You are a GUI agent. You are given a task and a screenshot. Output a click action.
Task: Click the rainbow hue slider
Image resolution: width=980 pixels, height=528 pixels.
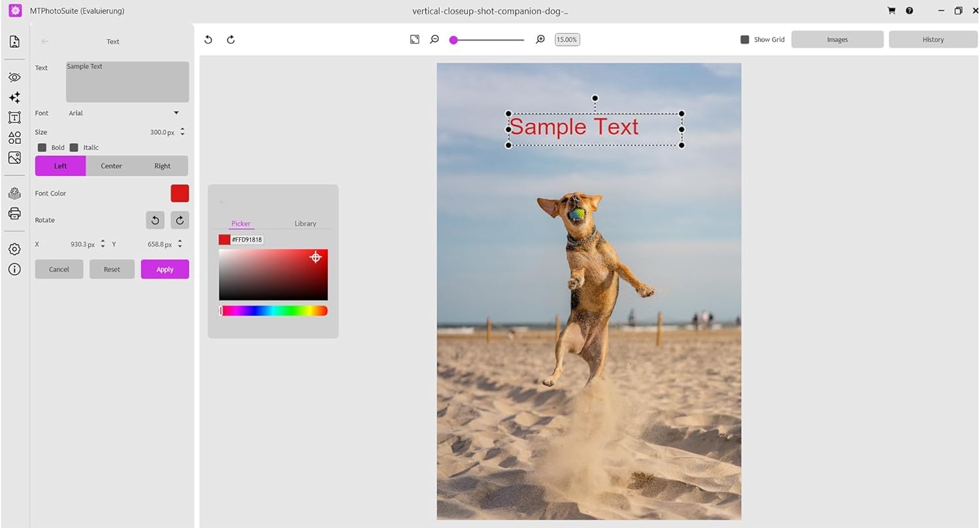[x=273, y=311]
